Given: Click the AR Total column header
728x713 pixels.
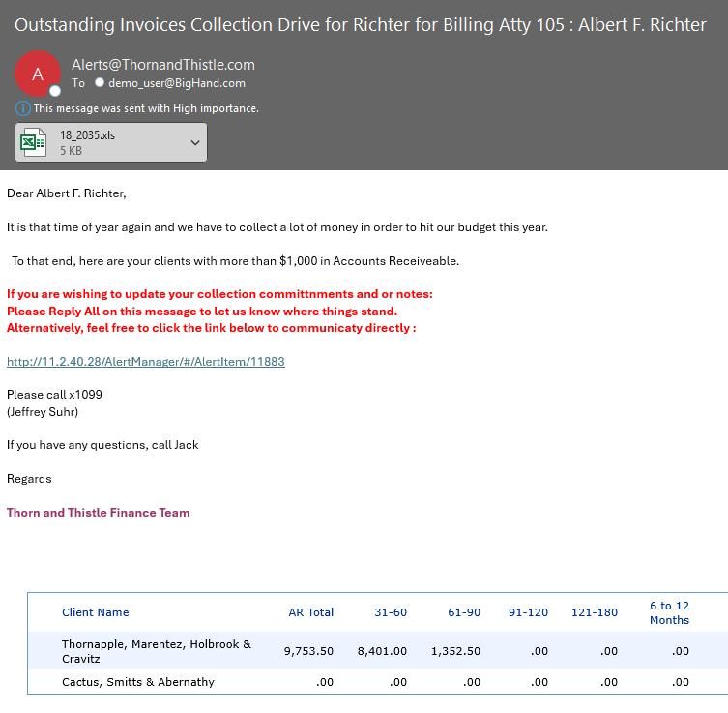Looking at the screenshot, I should (x=310, y=612).
